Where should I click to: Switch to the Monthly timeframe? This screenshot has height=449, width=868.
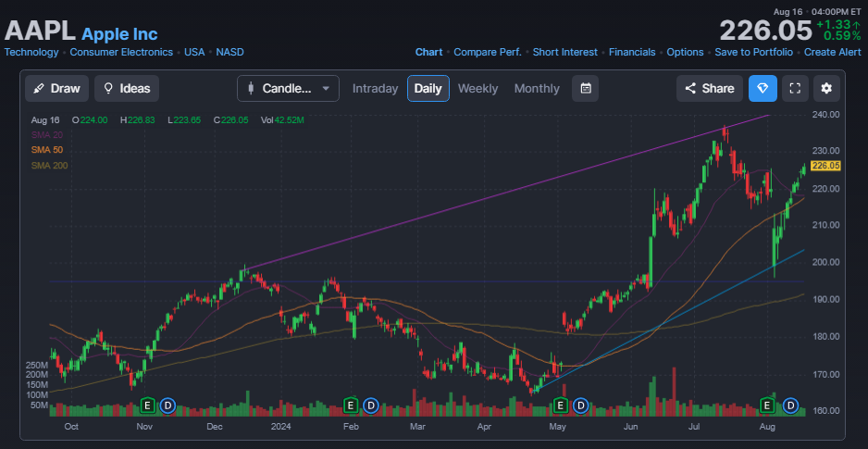[537, 89]
